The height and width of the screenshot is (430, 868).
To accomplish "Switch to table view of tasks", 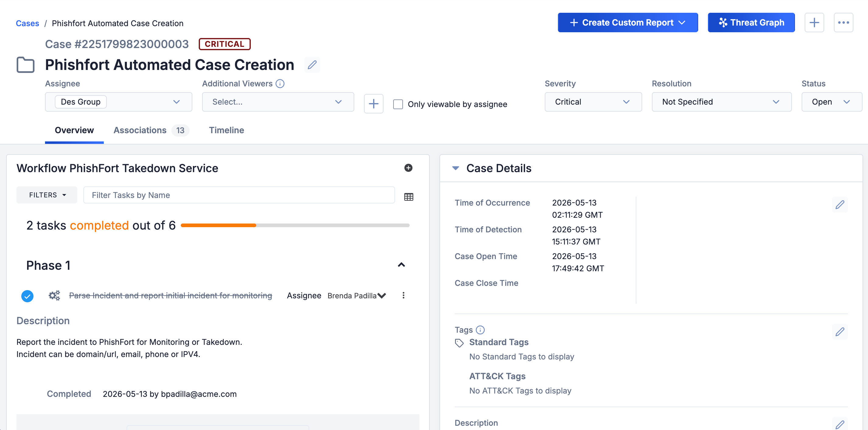I will point(408,197).
